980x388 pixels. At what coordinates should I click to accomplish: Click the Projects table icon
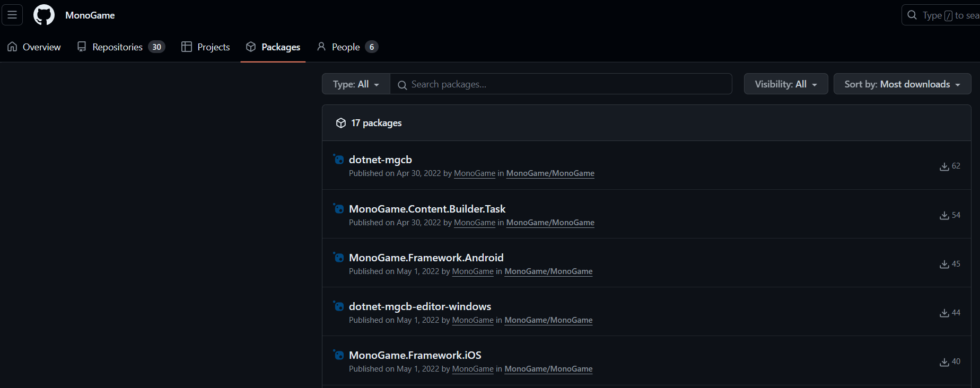click(x=187, y=47)
